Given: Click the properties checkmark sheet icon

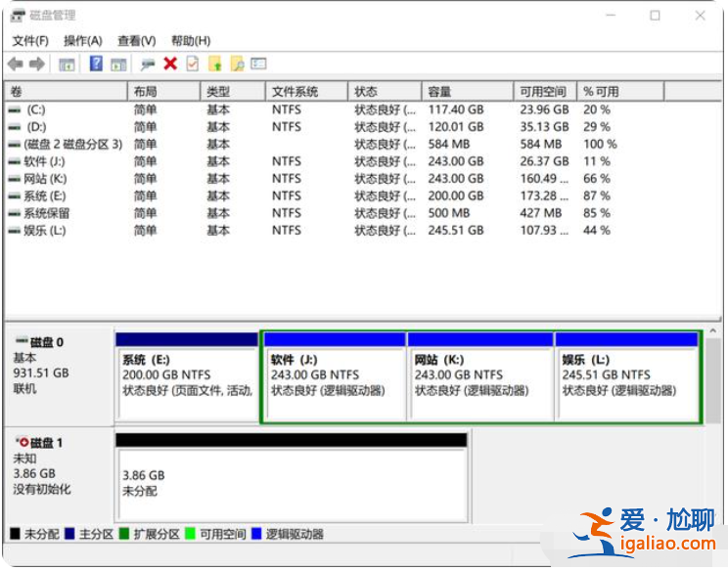Looking at the screenshot, I should [192, 64].
